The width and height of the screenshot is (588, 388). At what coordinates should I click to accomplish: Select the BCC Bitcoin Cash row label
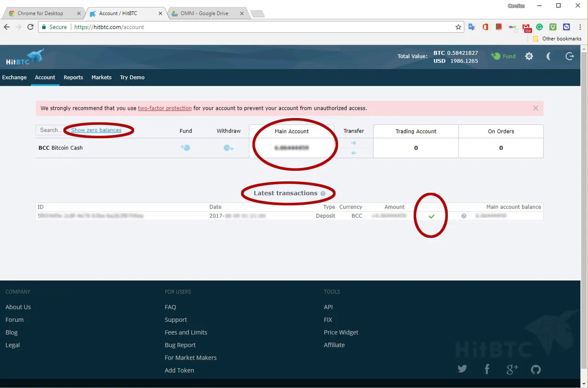point(61,148)
